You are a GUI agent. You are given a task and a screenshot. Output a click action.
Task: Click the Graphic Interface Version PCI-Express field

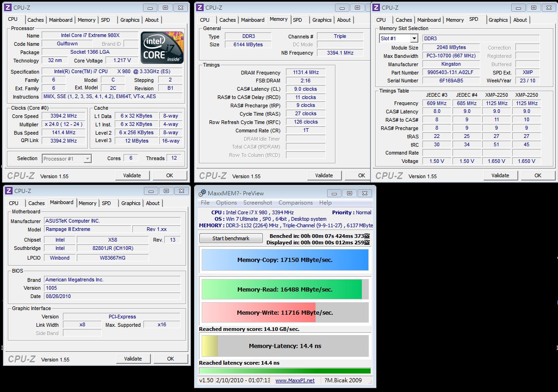(x=122, y=317)
